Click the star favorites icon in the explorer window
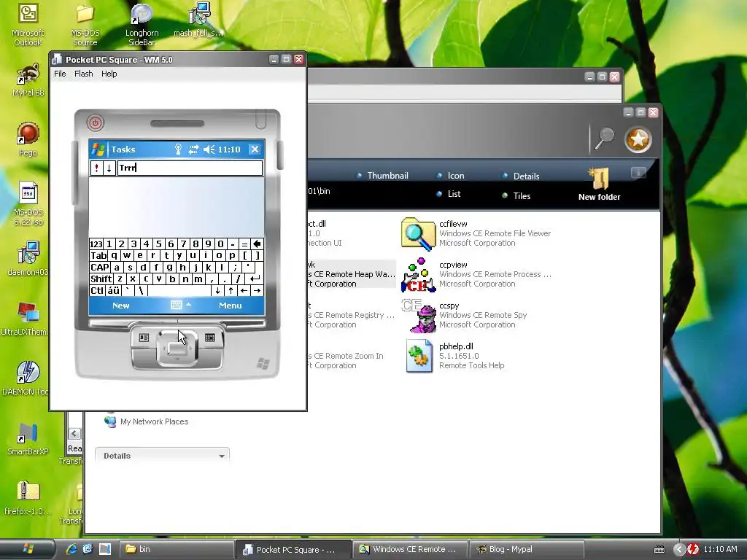The image size is (747, 560). 638,139
